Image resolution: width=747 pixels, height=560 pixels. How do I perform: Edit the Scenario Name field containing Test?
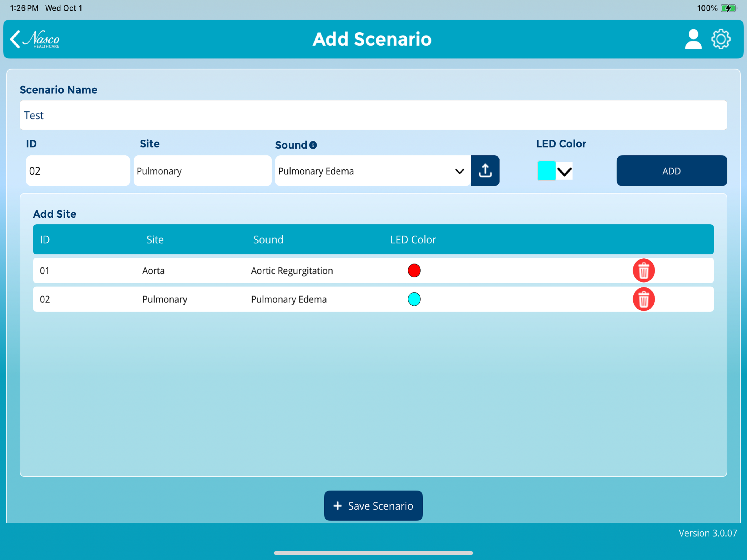373,115
